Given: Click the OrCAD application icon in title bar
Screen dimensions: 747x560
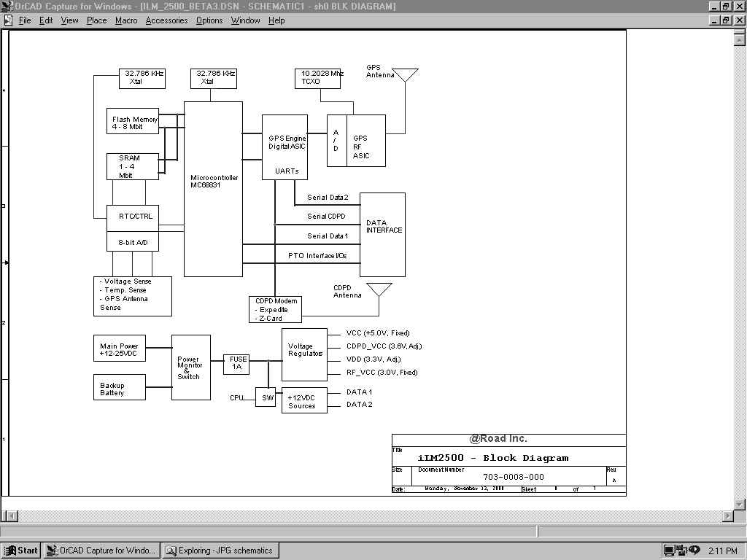Looking at the screenshot, I should pyautogui.click(x=7, y=7).
